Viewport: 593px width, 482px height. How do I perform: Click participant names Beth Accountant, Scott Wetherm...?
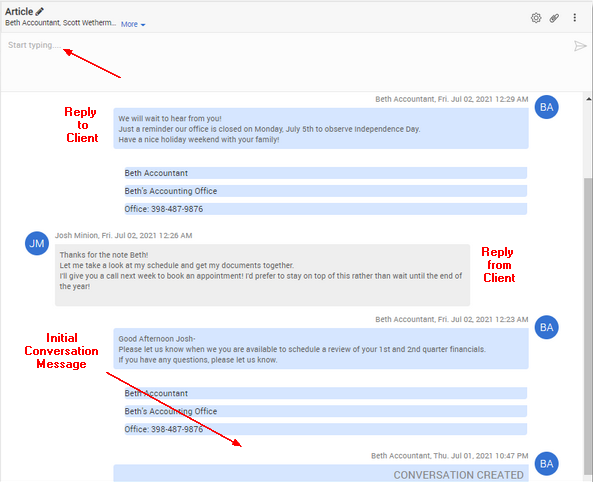pyautogui.click(x=61, y=23)
